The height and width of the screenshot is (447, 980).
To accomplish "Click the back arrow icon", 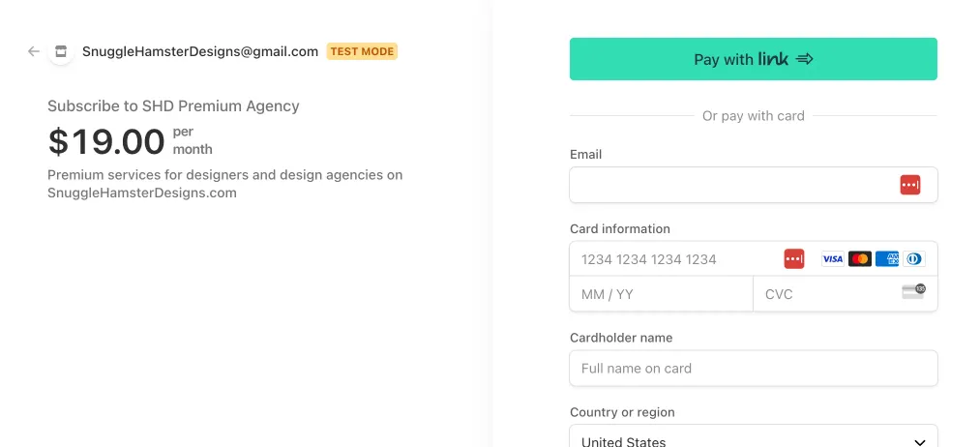I will [34, 51].
